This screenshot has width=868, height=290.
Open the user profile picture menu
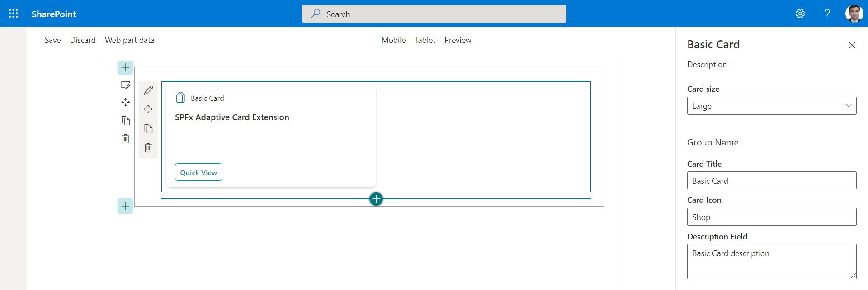[x=854, y=14]
